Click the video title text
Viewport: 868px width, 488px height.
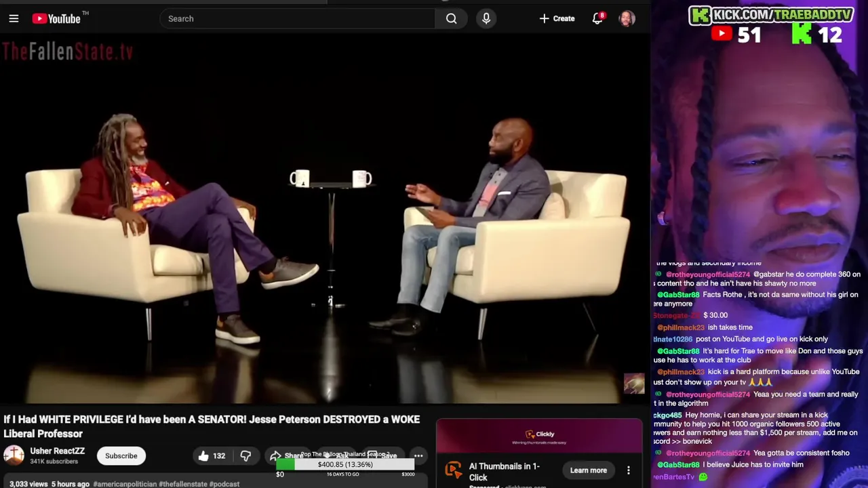coord(212,426)
